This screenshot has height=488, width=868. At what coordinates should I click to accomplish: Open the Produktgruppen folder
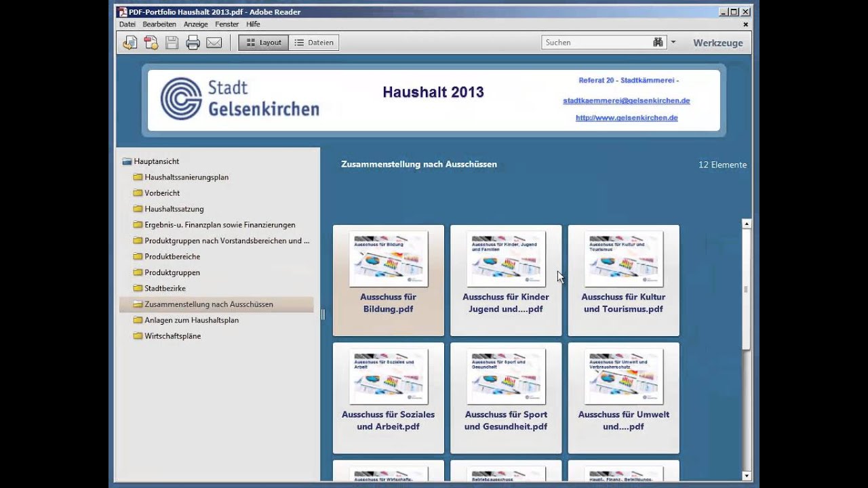pos(172,272)
